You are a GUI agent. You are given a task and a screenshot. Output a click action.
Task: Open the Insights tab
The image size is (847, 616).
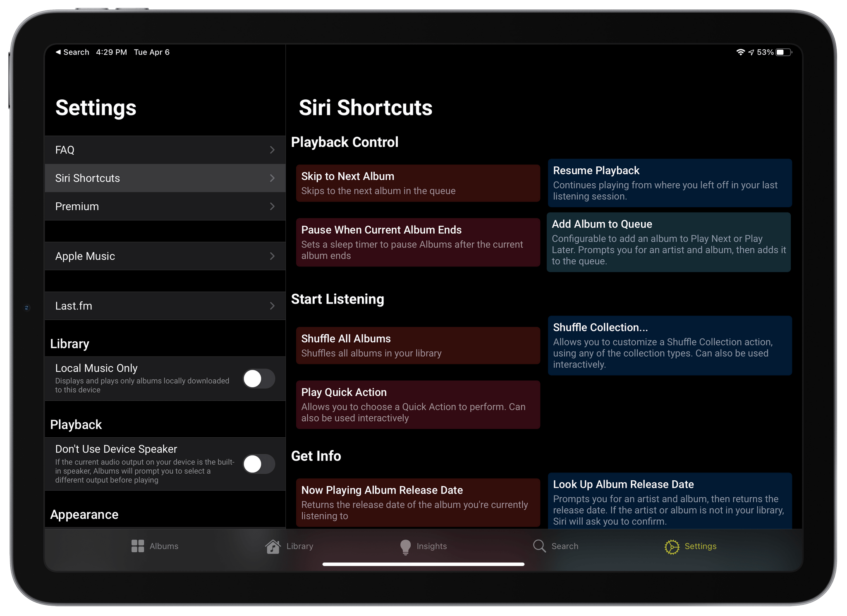tap(423, 546)
